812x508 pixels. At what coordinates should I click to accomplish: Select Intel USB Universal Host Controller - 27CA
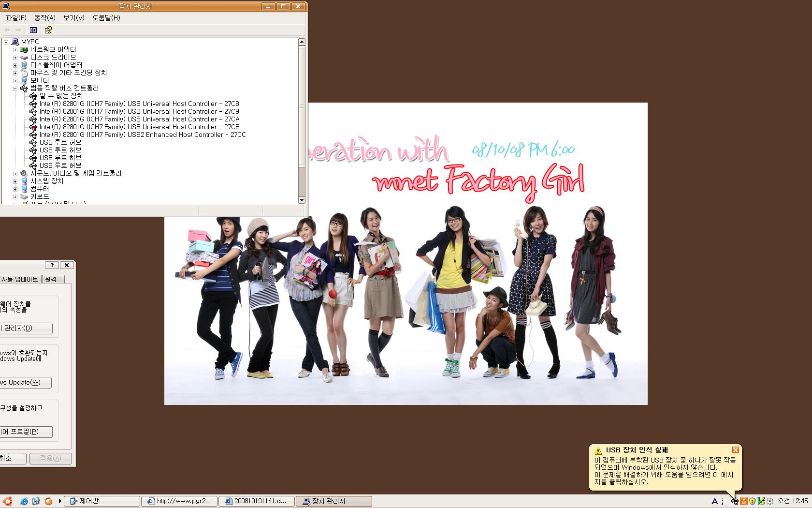139,119
